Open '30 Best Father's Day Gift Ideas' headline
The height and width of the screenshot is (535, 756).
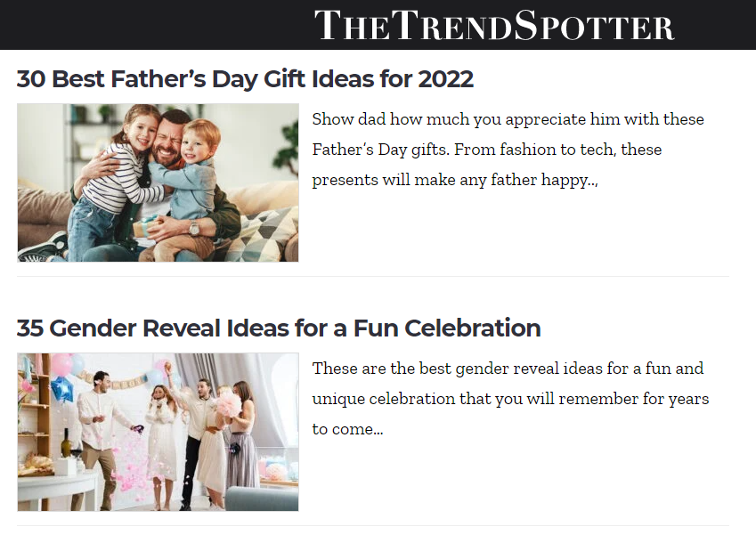coord(245,79)
